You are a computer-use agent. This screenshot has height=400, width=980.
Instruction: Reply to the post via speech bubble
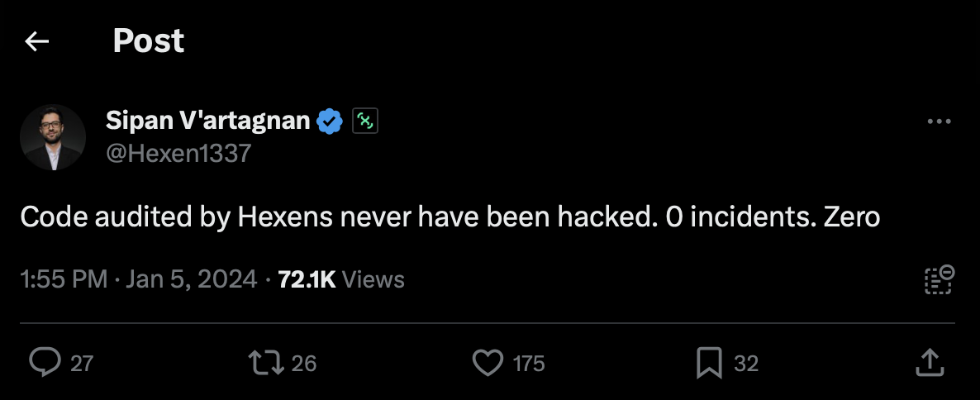coord(43,362)
